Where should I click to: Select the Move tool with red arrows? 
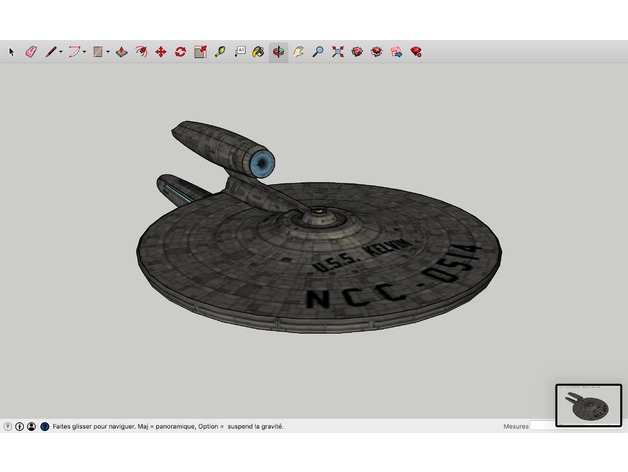point(161,52)
